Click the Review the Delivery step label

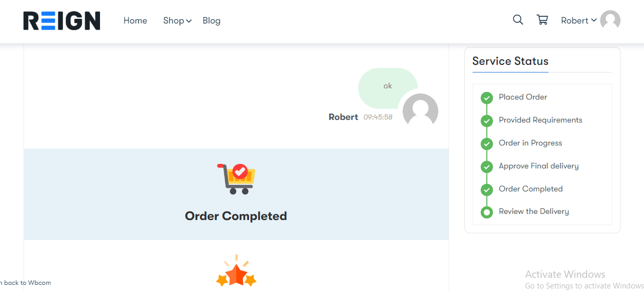tap(534, 211)
